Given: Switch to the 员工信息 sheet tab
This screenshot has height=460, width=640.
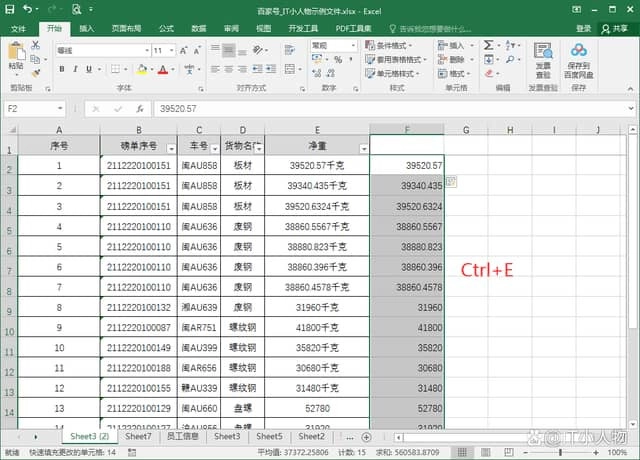Looking at the screenshot, I should (181, 437).
